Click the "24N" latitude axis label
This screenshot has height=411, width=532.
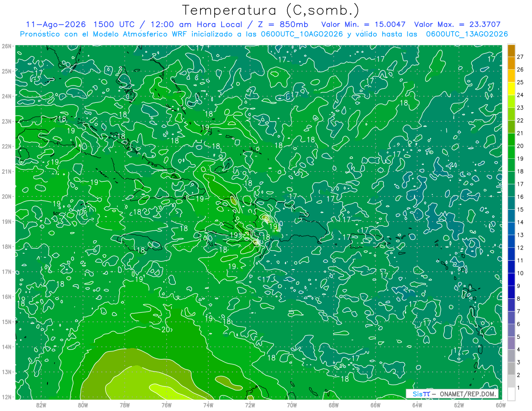(6, 96)
